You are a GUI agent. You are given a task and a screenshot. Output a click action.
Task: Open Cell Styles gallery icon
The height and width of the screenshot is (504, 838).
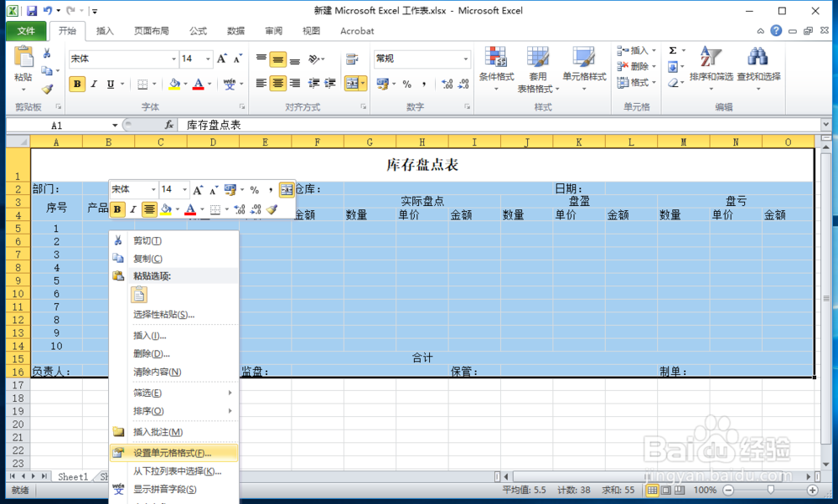(583, 58)
